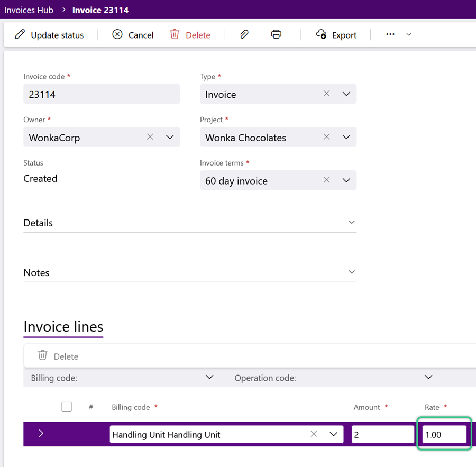Click the Update status pencil icon
The image size is (476, 467).
[20, 34]
